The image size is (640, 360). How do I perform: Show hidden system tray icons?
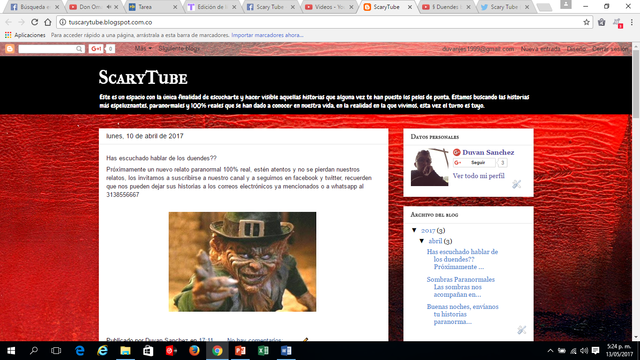550,351
